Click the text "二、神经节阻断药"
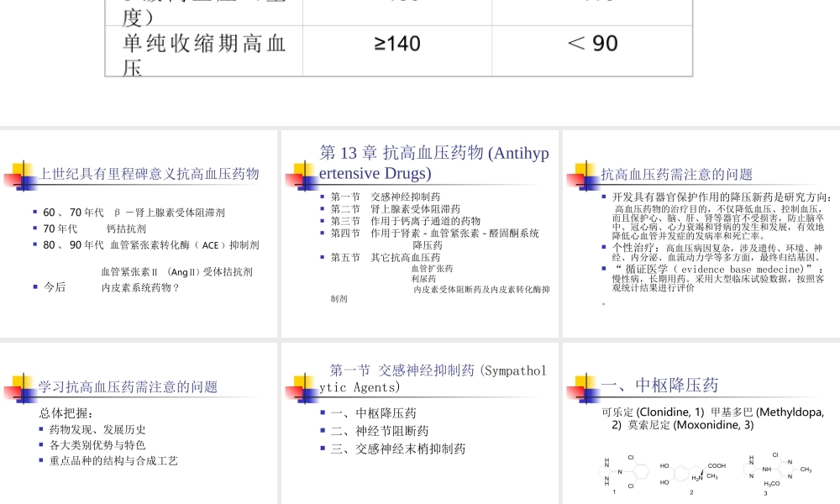This screenshot has height=504, width=840. [379, 431]
